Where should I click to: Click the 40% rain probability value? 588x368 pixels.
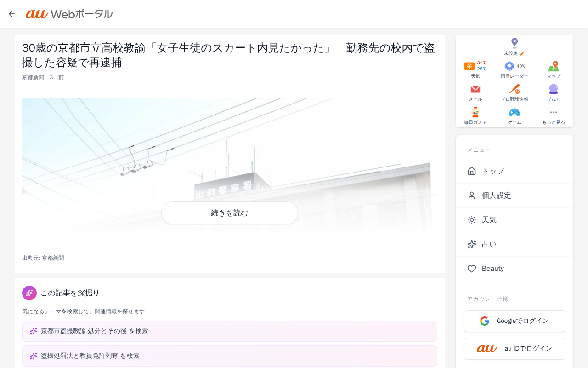(x=521, y=66)
